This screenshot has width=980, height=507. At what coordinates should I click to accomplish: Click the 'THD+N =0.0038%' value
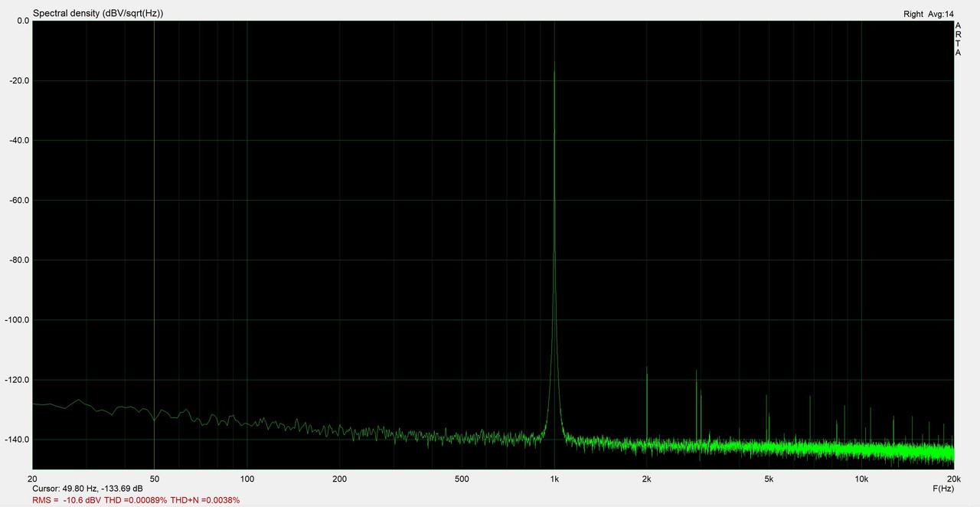coord(204,500)
